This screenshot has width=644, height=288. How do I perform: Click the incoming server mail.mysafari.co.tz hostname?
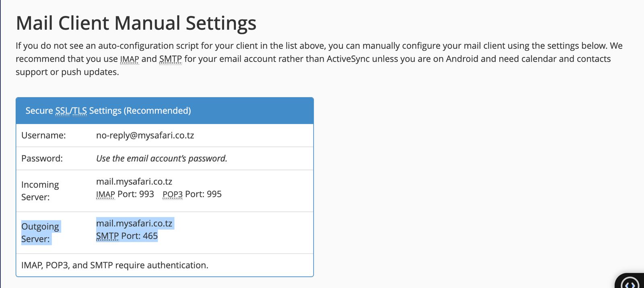(x=134, y=182)
